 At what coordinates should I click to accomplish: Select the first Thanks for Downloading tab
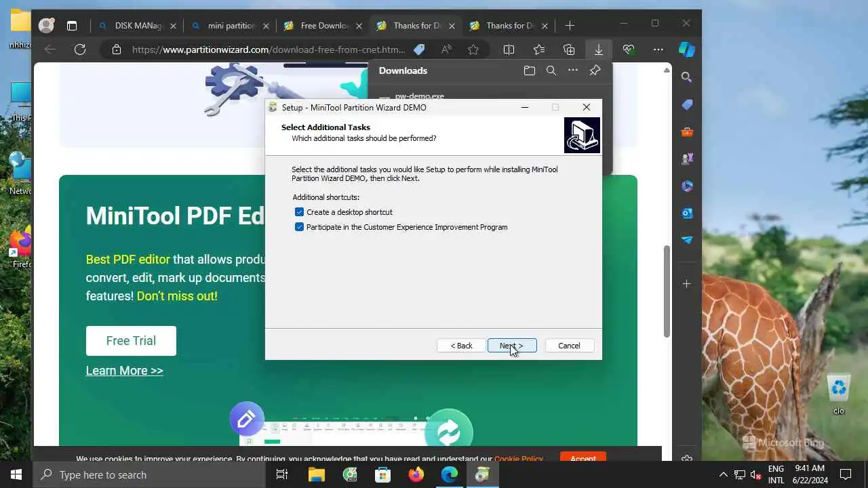coord(415,26)
